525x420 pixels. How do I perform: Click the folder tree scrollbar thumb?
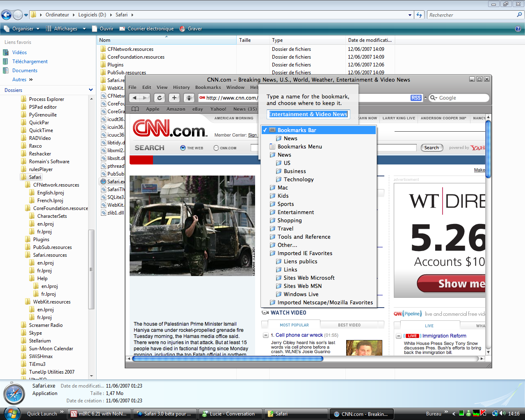click(91, 269)
